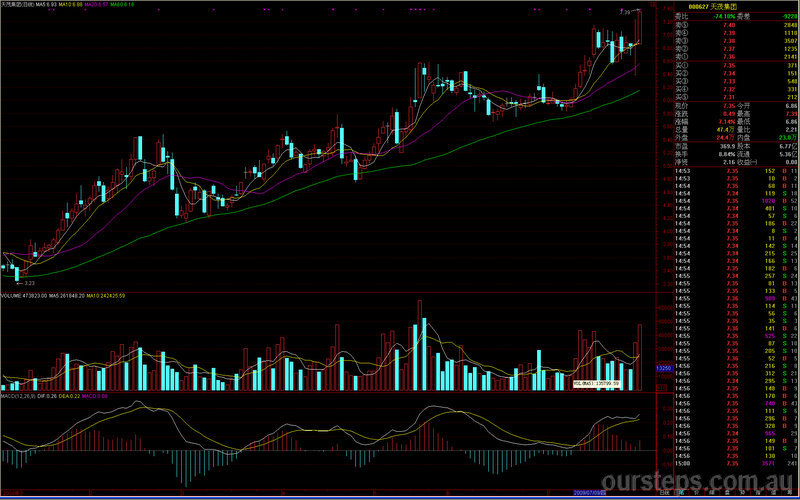Select the 日线 tab at bottom

[664, 493]
